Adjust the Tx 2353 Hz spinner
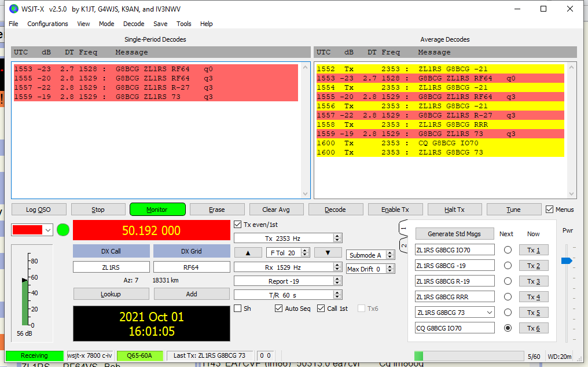The width and height of the screenshot is (588, 367). 337,238
